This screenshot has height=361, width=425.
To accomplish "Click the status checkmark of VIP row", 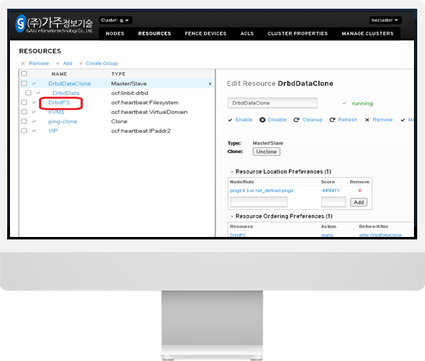I will 34,131.
